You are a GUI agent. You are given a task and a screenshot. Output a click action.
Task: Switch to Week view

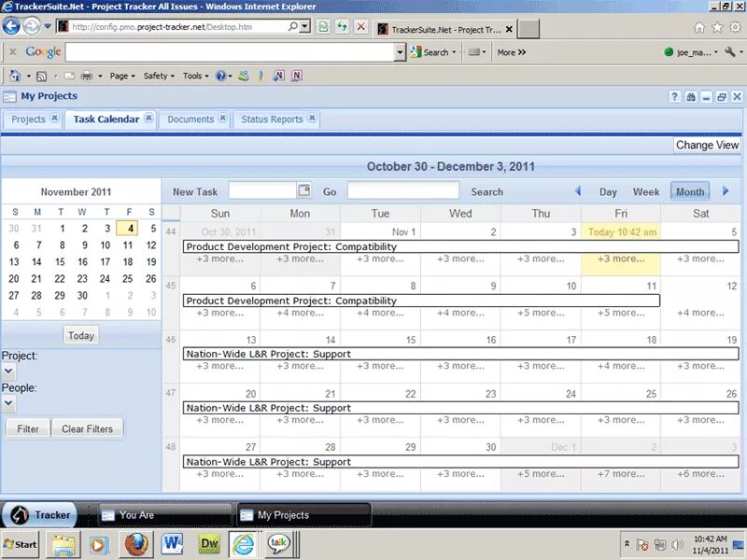pyautogui.click(x=646, y=191)
